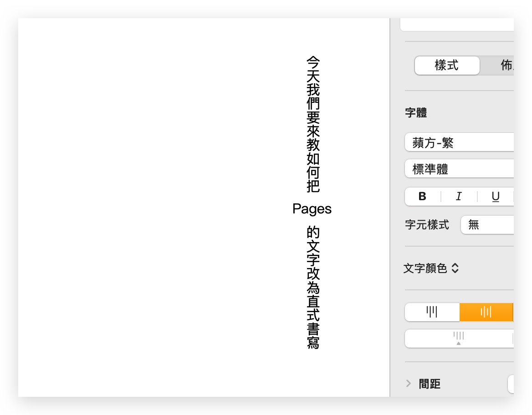Open the 蘋方-繁 font family dropdown
The image size is (532, 415).
pyautogui.click(x=460, y=142)
